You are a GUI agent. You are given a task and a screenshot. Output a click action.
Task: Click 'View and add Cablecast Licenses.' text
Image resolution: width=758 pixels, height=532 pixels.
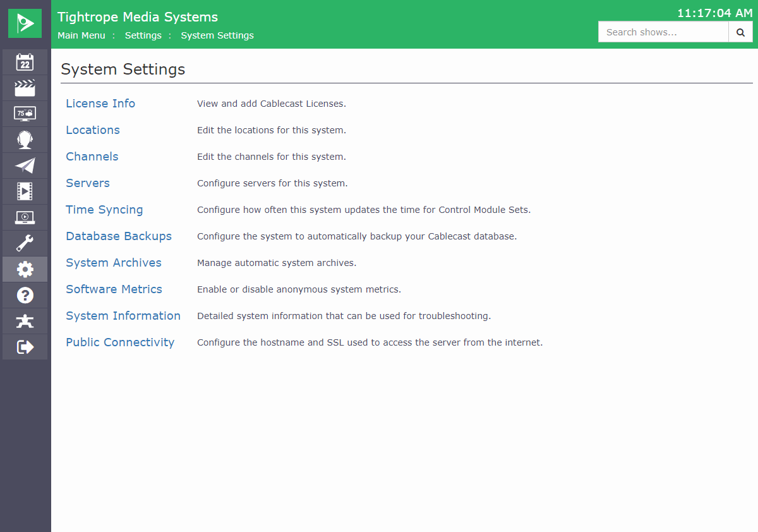272,104
